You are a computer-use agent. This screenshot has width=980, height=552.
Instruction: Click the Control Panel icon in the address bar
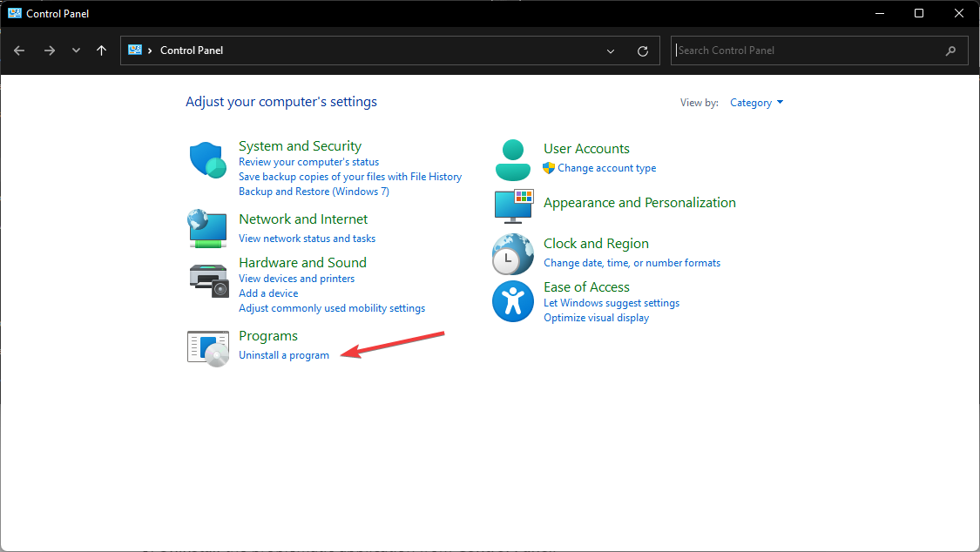pyautogui.click(x=135, y=50)
